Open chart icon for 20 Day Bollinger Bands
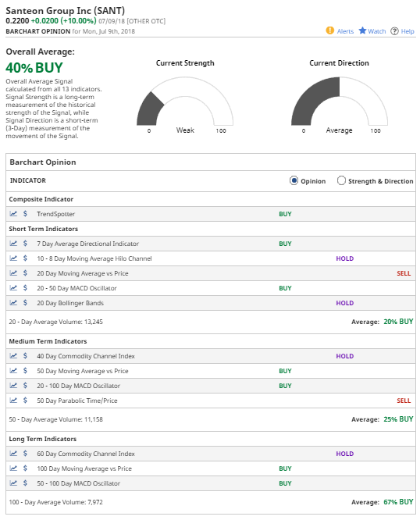 (x=13, y=303)
